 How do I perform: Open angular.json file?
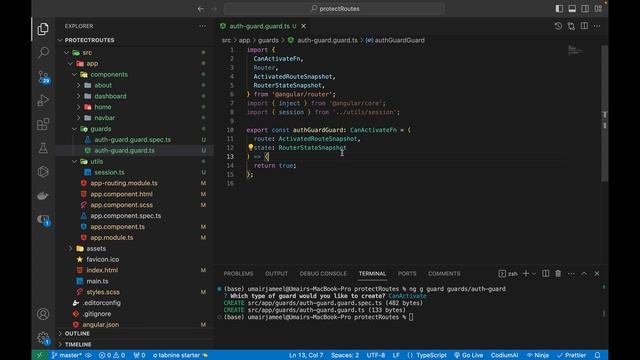[x=100, y=324]
